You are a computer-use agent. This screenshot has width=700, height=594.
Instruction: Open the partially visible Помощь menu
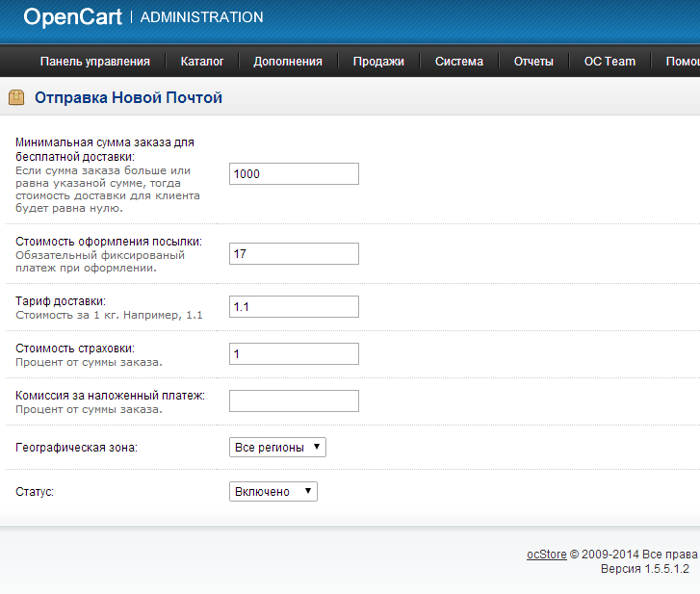(x=683, y=62)
